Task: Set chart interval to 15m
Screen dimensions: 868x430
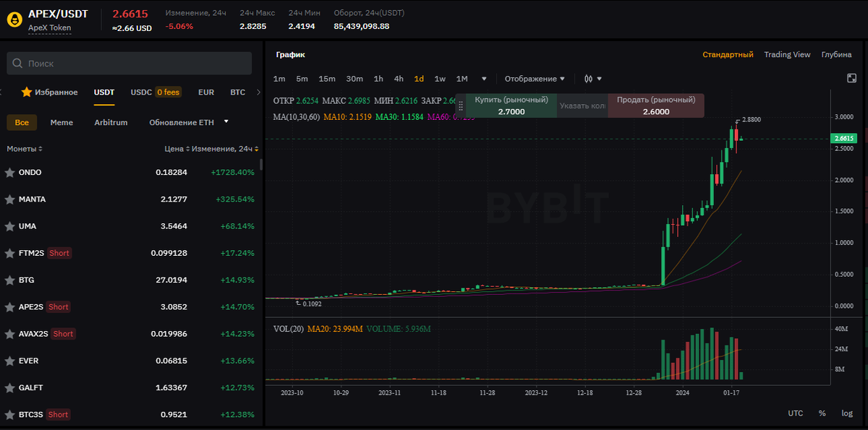Action: [x=327, y=79]
